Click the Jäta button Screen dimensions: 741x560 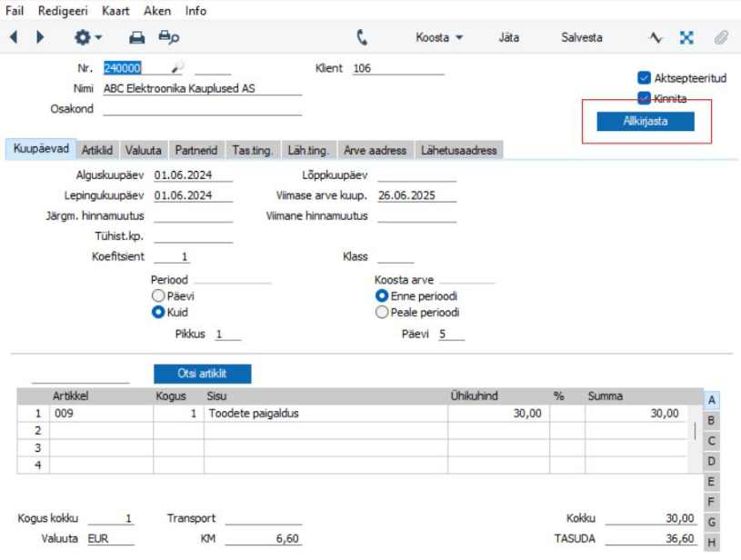509,37
